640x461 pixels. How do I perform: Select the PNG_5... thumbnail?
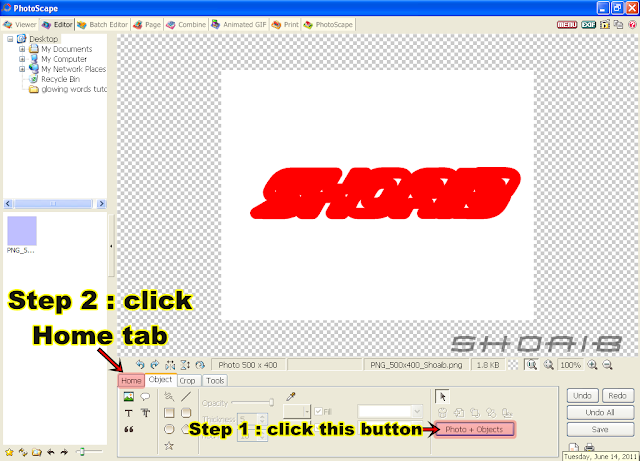(x=22, y=235)
